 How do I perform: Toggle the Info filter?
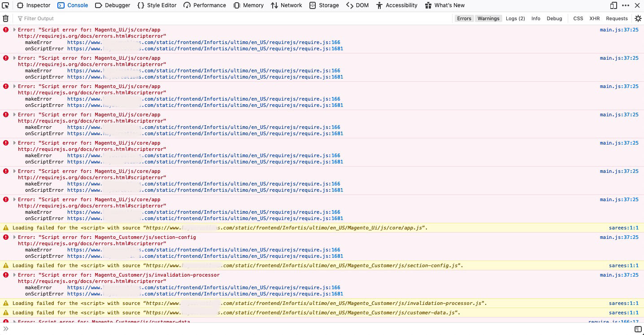536,18
